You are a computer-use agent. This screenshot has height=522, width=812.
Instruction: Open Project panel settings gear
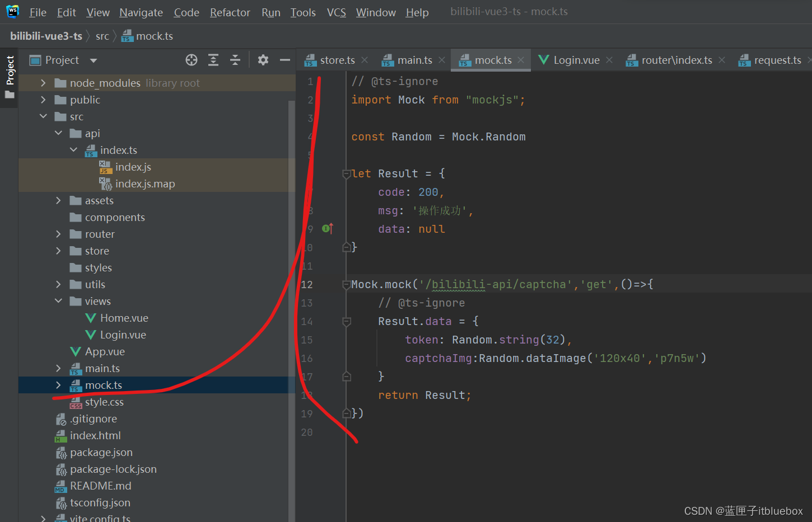point(263,60)
